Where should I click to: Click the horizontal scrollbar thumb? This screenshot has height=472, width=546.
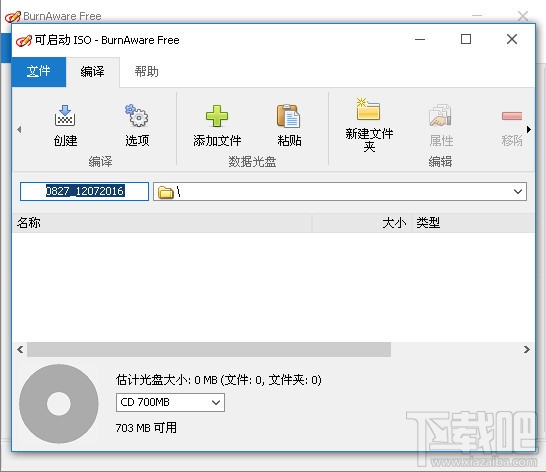[x=209, y=349]
